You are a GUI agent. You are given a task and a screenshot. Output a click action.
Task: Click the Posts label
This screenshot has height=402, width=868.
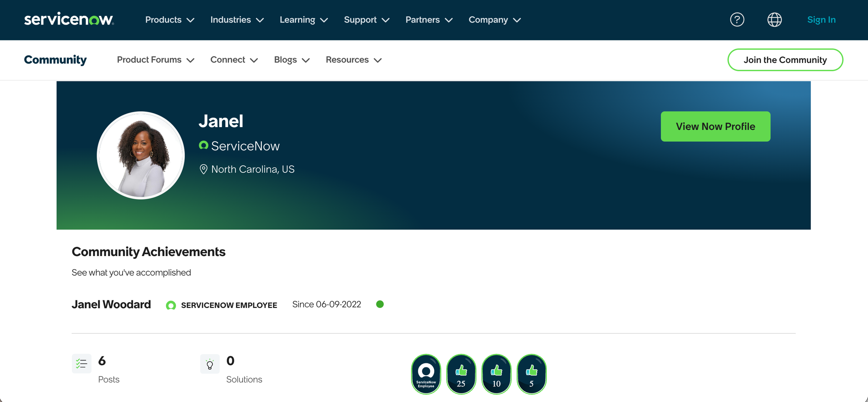coord(109,379)
